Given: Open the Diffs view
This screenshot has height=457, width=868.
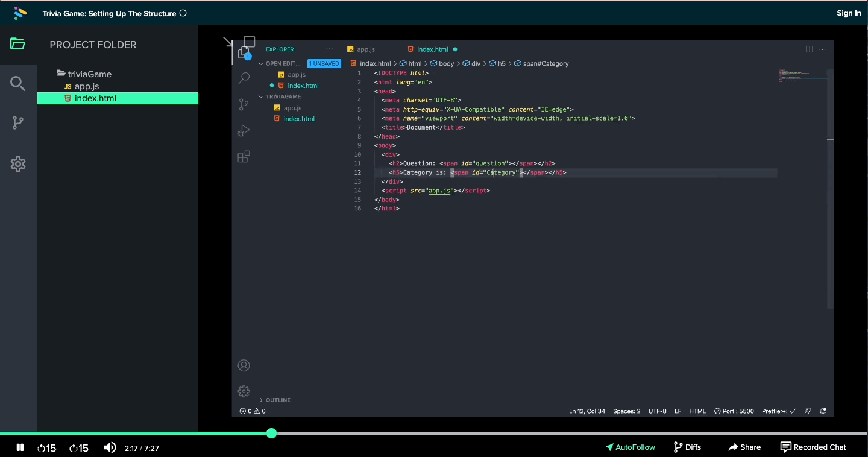Looking at the screenshot, I should (687, 447).
